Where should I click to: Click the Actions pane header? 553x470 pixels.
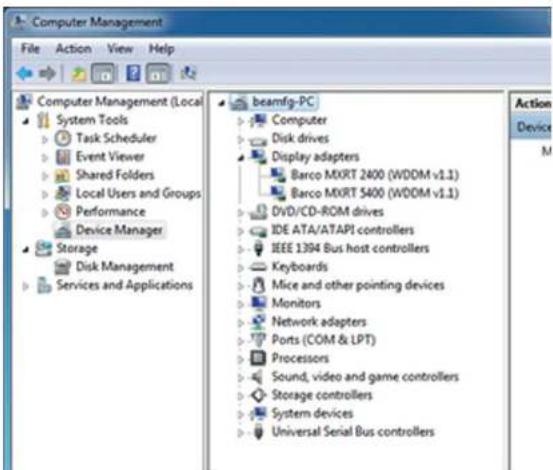point(533,104)
